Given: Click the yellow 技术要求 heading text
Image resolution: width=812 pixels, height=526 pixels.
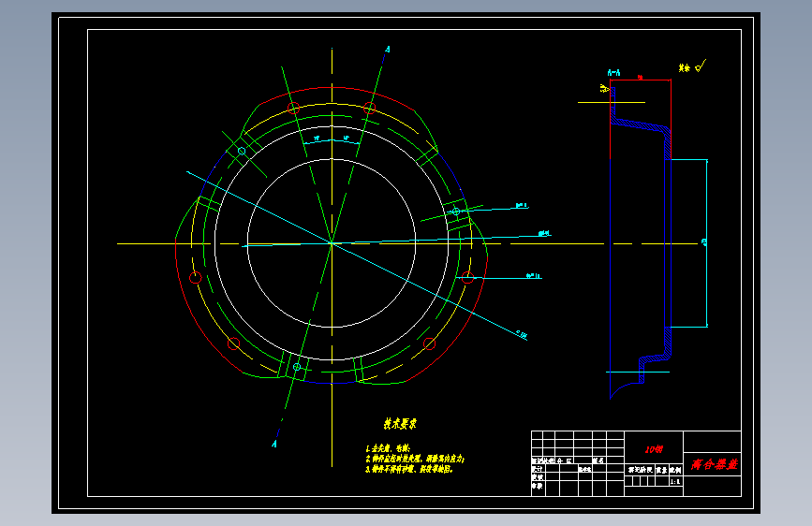Looking at the screenshot, I should [400, 424].
